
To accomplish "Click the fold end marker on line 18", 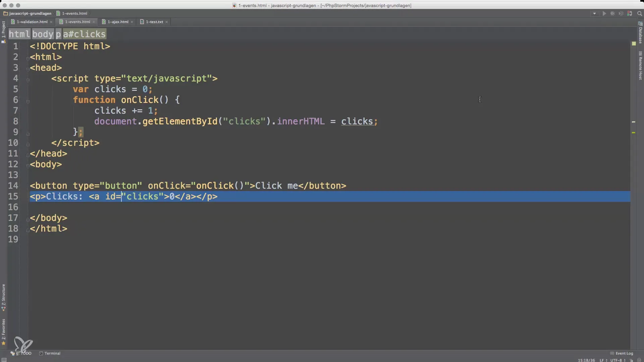I will click(x=28, y=230).
